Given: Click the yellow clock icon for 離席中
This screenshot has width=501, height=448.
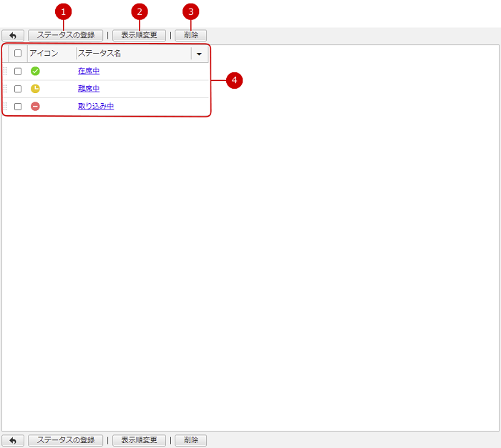Looking at the screenshot, I should 35,89.
